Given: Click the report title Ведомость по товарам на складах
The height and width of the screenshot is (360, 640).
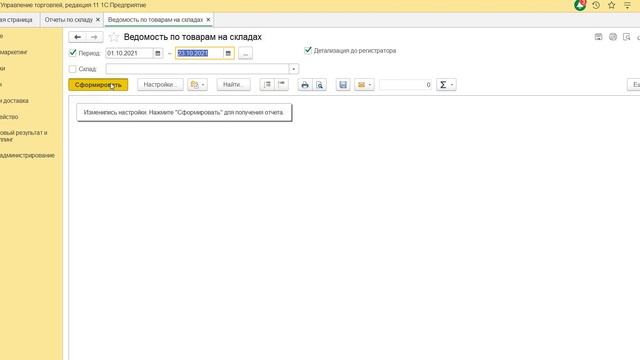Looking at the screenshot, I should (193, 37).
